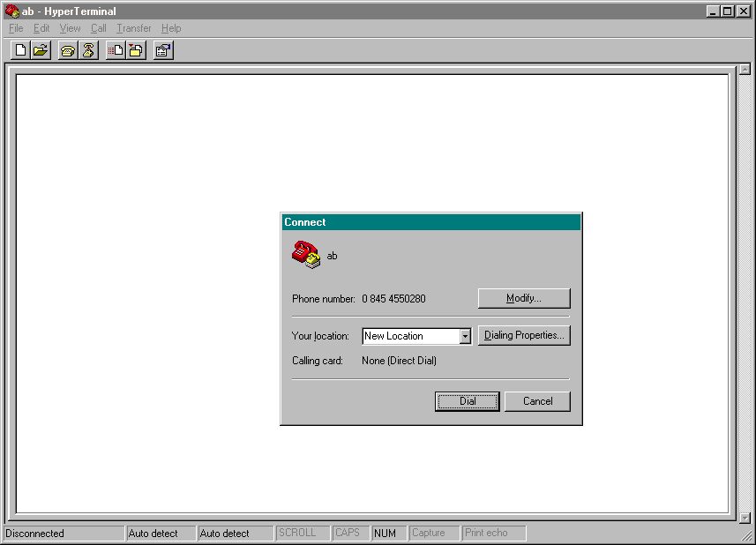The height and width of the screenshot is (545, 756).
Task: Open the Call menu
Action: pyautogui.click(x=98, y=28)
